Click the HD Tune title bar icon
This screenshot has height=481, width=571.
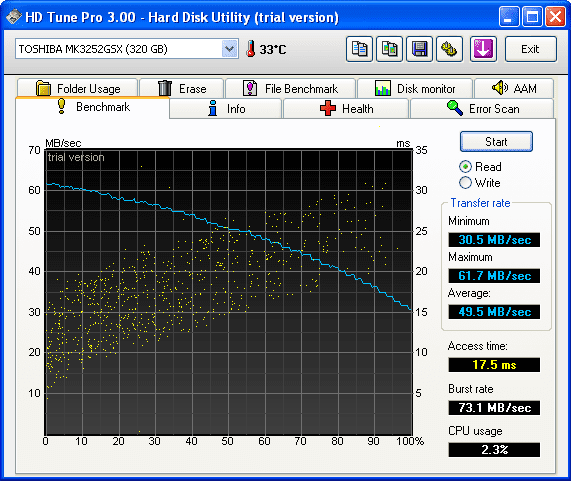14,17
